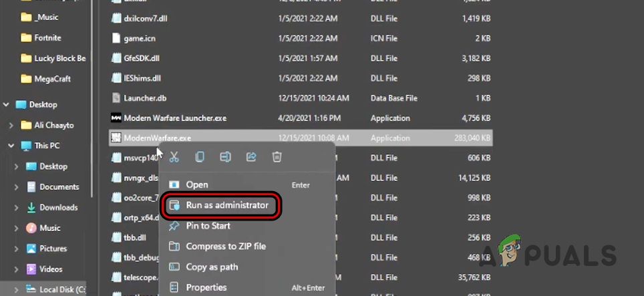This screenshot has height=296, width=644.
Task: Click the Delete trash icon in context menu
Action: tap(277, 156)
